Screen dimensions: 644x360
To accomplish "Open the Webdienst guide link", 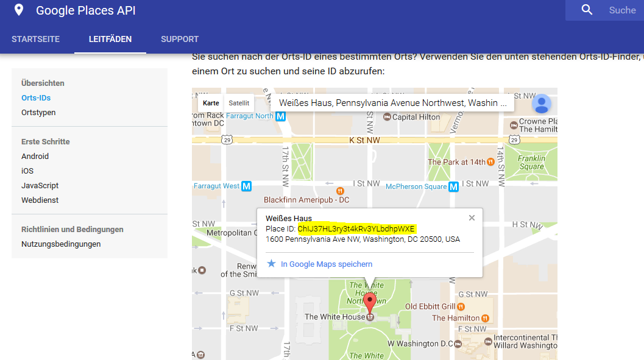I will (40, 200).
